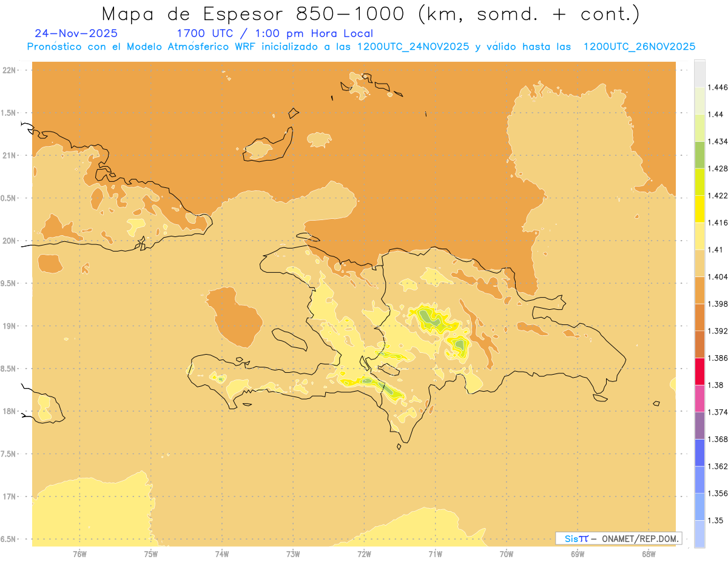Select the legend value '1.416'

719,222
